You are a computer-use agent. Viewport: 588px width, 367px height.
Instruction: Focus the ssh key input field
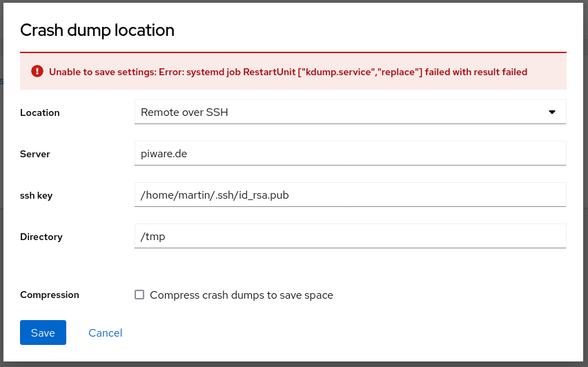click(351, 195)
